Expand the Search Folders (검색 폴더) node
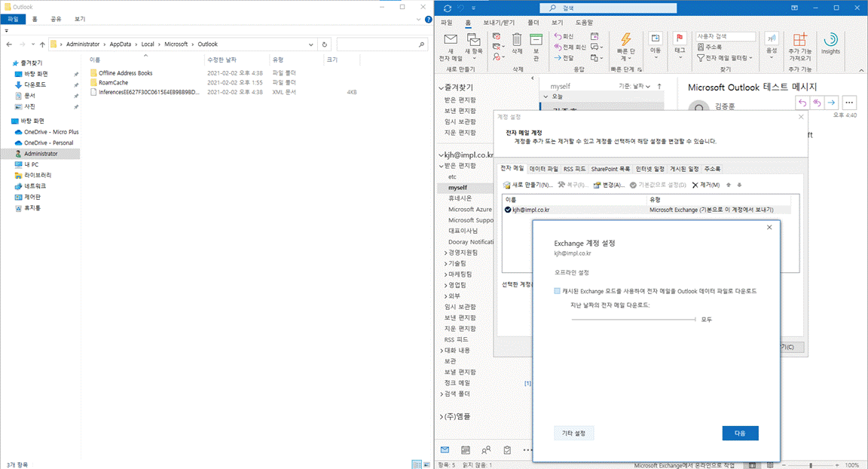 [442, 394]
